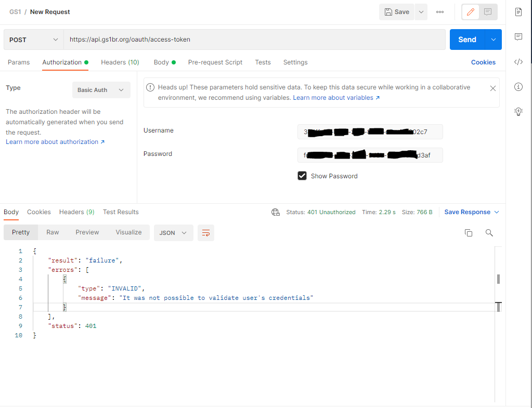Open the Learn more about authorization link
Viewport: 532px width, 408px height.
(51, 141)
